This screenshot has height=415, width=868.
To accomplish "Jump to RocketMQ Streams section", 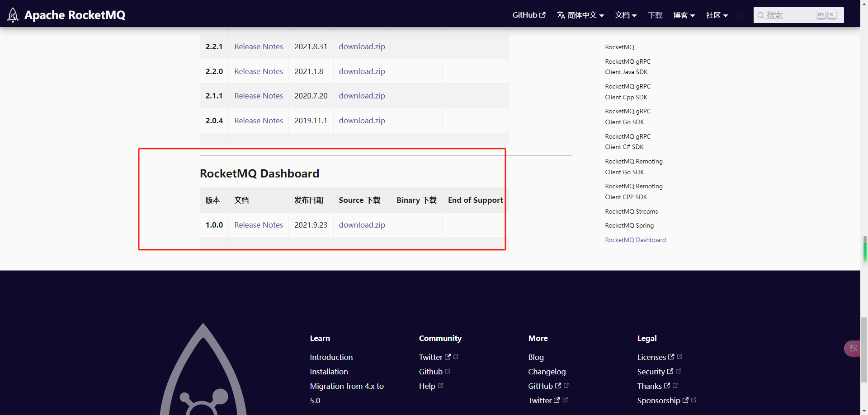I will pos(632,211).
